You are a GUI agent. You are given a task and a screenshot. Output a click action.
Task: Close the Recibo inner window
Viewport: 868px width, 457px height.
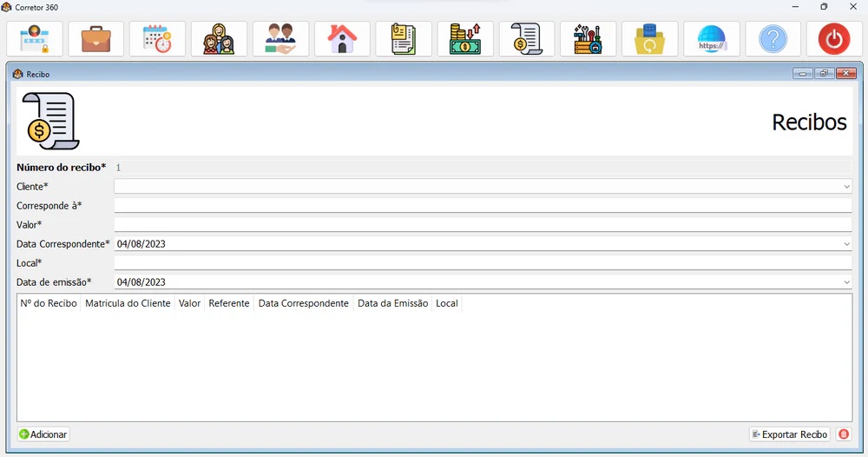tap(846, 74)
